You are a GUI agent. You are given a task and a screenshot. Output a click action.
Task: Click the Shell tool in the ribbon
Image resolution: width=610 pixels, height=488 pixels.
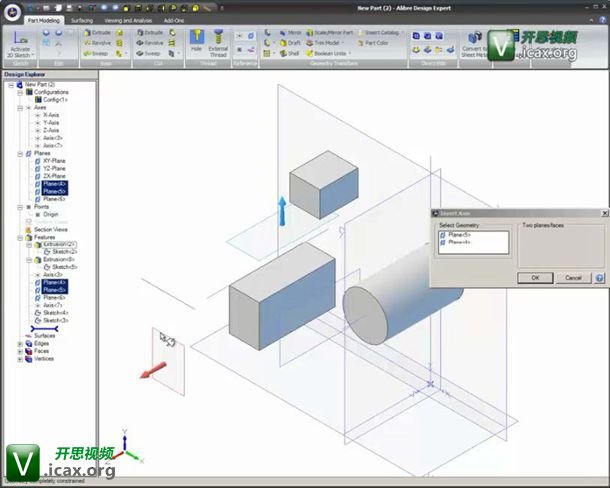[291, 53]
